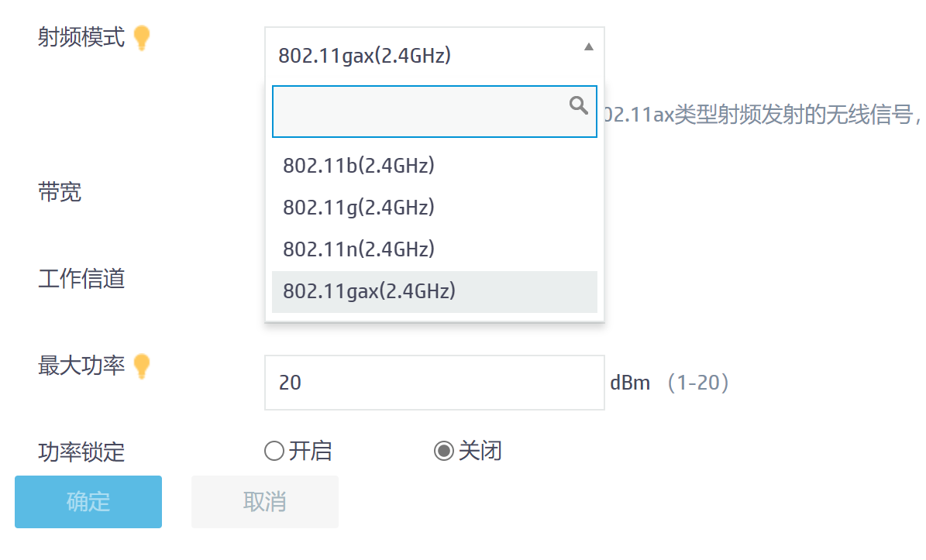This screenshot has height=560, width=926.
Task: Focus the dropdown search text field
Action: point(418,112)
